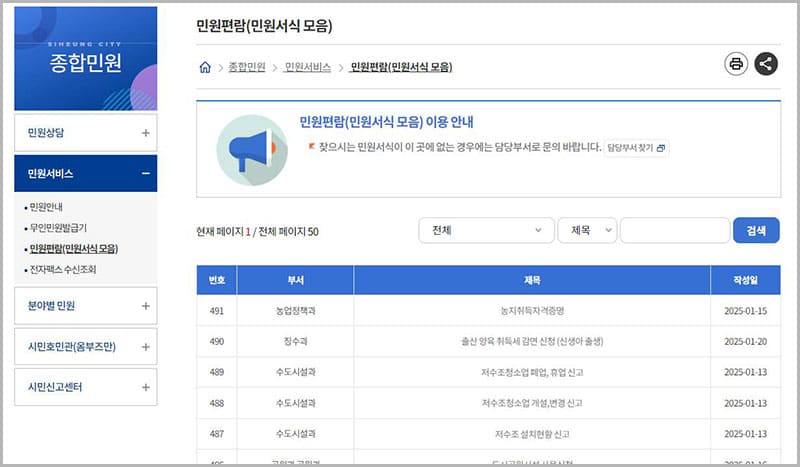Screen dimensions: 800x467
Task: Expand 시민호민관(옴부즈만) menu
Action: tap(146, 347)
